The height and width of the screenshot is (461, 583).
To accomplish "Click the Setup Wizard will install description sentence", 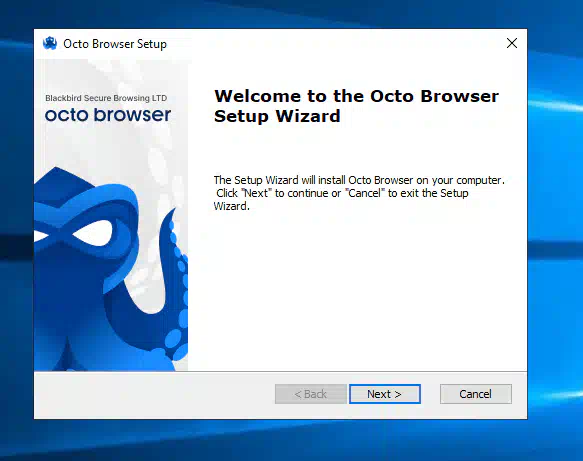I will (x=359, y=180).
